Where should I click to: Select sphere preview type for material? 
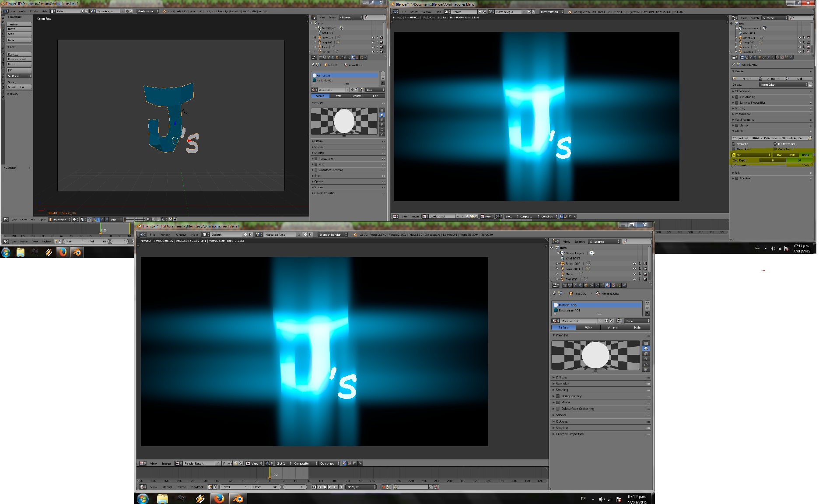pyautogui.click(x=646, y=349)
